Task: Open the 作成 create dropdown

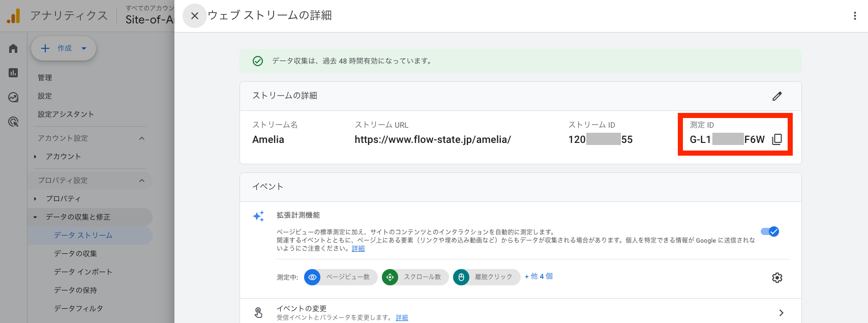Action: [x=64, y=48]
